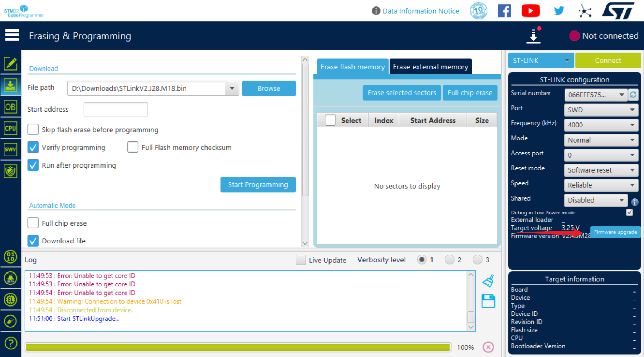Open the 01/10 register viewer icon
This screenshot has width=644, height=357.
pyautogui.click(x=10, y=257)
